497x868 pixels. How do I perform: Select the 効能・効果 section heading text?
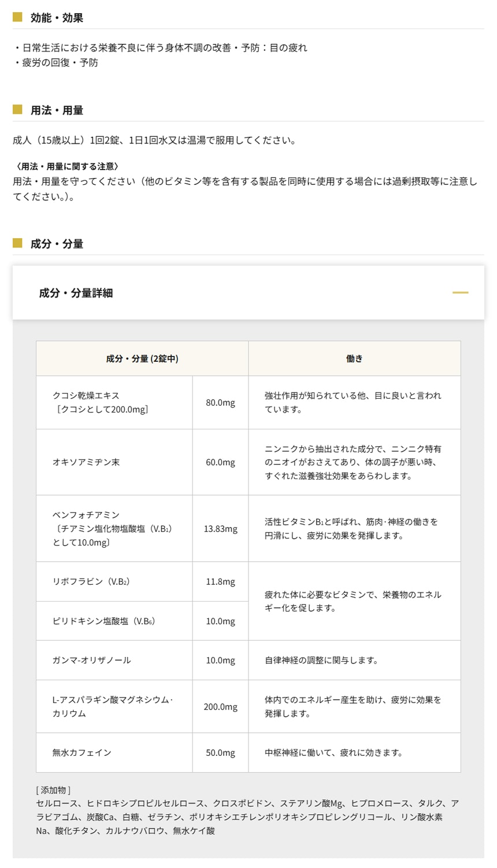[x=57, y=18]
